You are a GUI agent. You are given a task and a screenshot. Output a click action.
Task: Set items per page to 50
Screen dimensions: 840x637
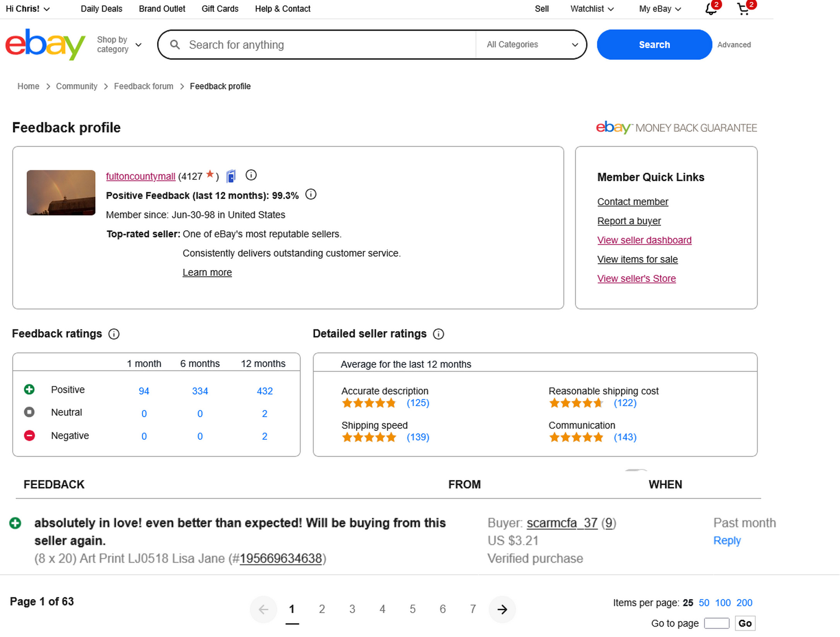pyautogui.click(x=704, y=603)
